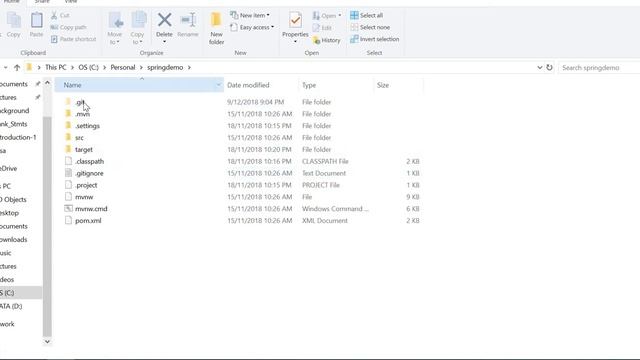Screen dimensions: 640x360
Task: Open the Move to menu
Action: 115,29
